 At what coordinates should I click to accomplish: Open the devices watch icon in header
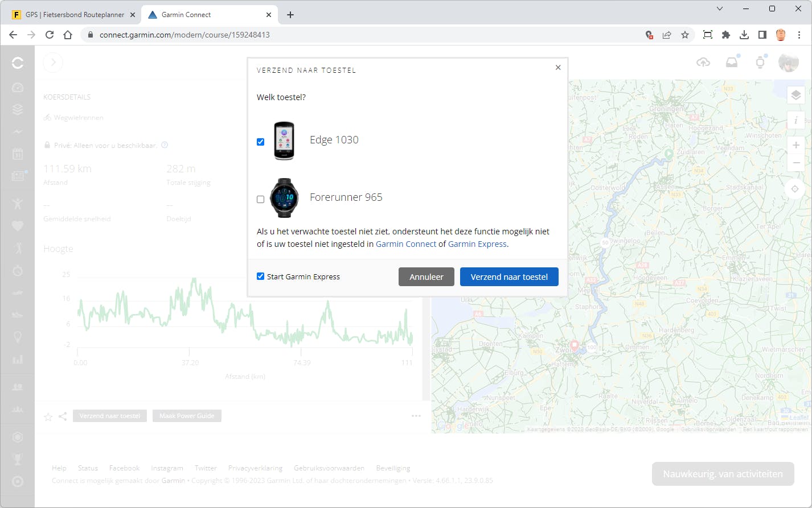(x=760, y=62)
